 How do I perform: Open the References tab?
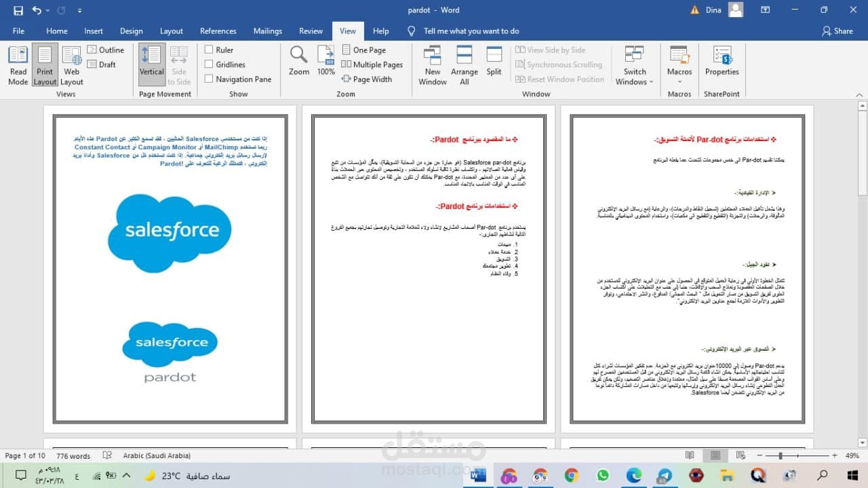click(x=218, y=31)
